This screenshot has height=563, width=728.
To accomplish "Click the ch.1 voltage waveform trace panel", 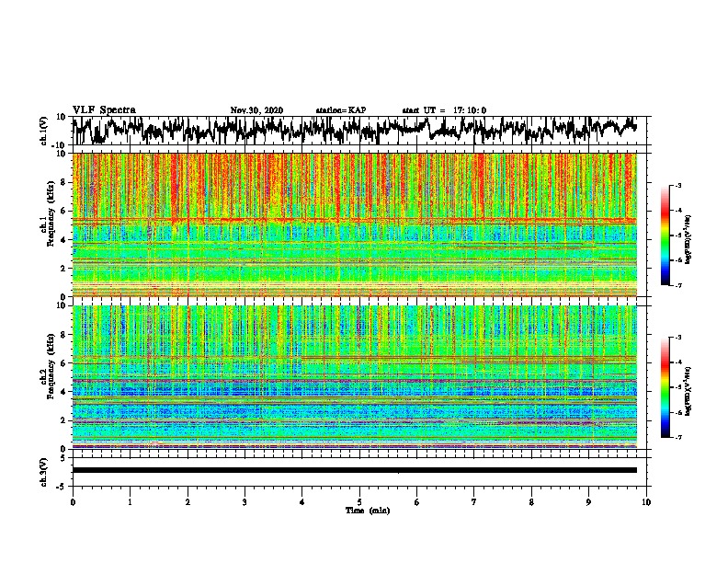I will coord(359,131).
